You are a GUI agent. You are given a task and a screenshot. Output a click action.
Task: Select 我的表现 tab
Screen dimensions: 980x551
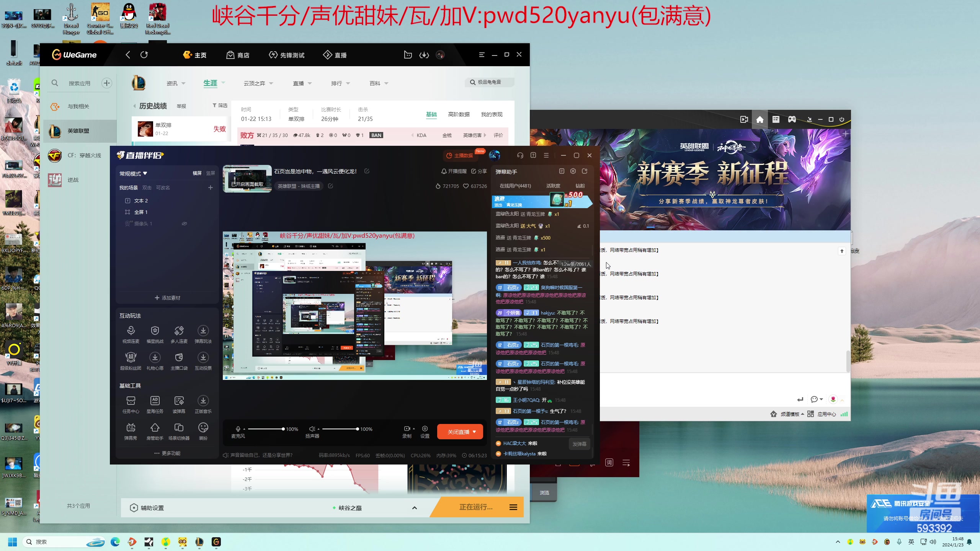coord(492,114)
